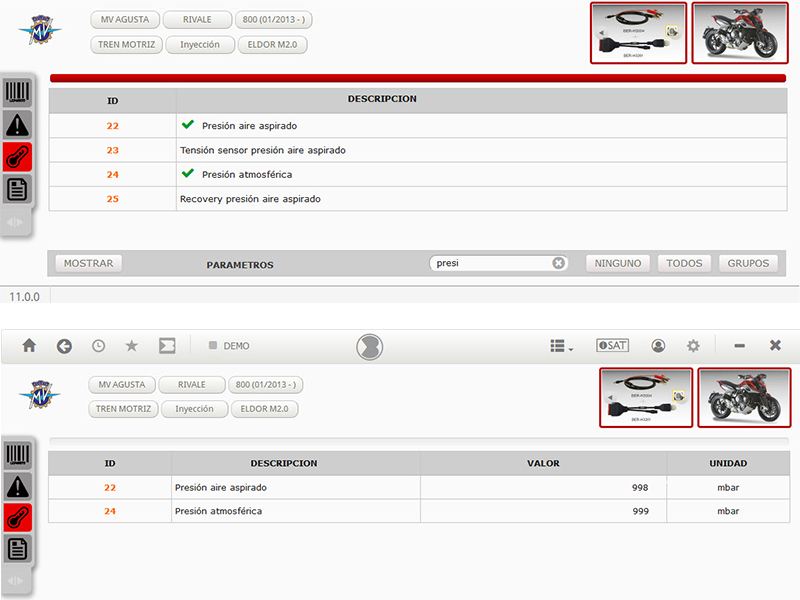The height and width of the screenshot is (600, 800).
Task: Open the barcode sidebar icon in lower panel
Action: pos(18,454)
